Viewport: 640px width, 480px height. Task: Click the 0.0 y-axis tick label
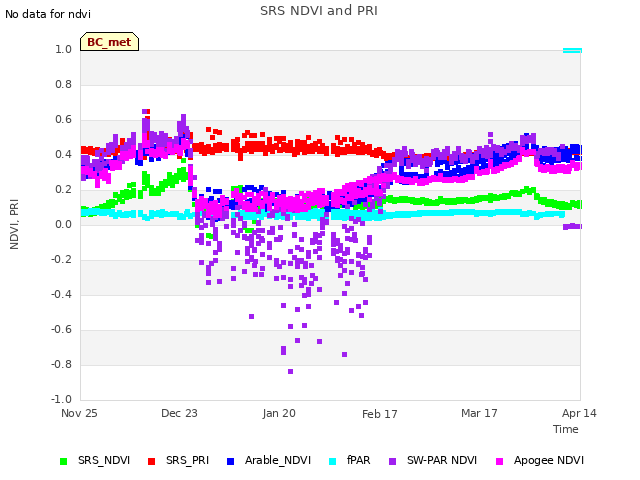click(63, 224)
